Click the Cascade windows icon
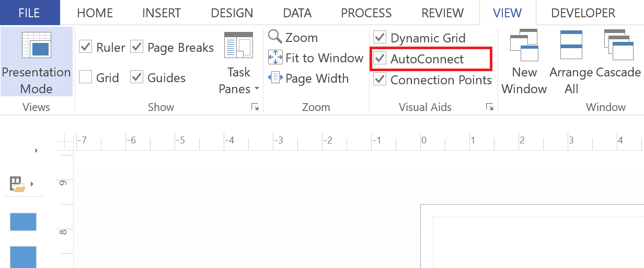The image size is (644, 268). (x=618, y=44)
